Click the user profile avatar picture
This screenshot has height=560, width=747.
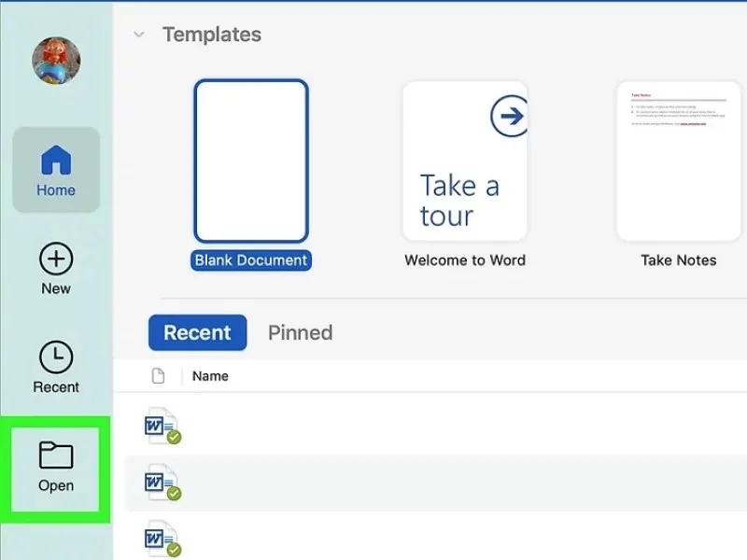coord(56,61)
